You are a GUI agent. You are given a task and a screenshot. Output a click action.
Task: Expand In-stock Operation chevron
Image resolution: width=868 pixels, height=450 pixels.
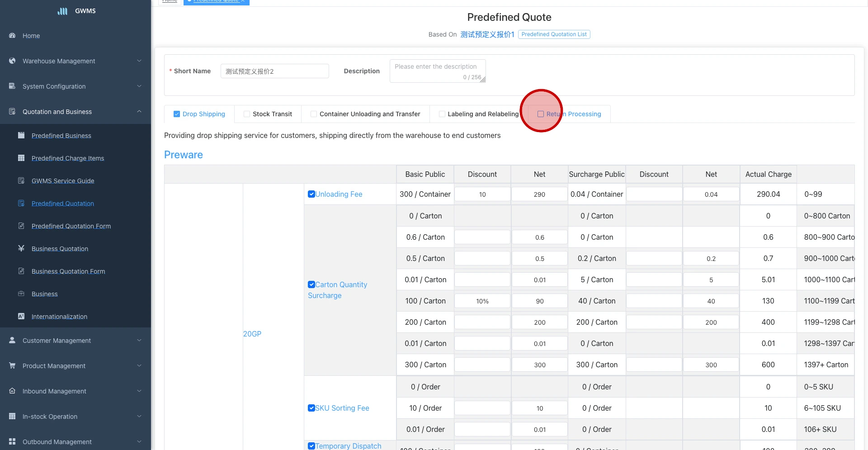[139, 416]
